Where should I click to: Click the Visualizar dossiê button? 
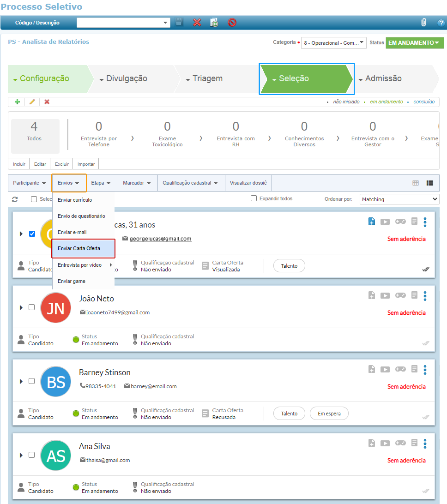pyautogui.click(x=248, y=183)
